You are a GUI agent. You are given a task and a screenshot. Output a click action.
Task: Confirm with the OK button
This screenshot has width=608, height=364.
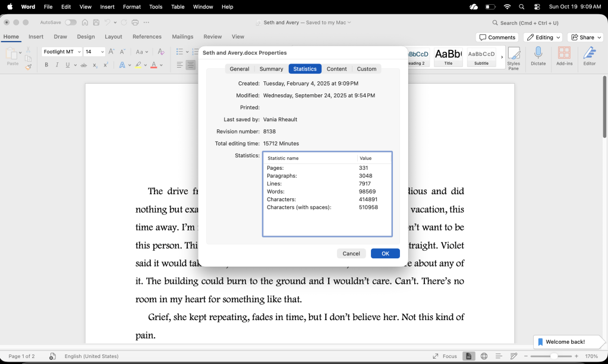[x=385, y=253]
